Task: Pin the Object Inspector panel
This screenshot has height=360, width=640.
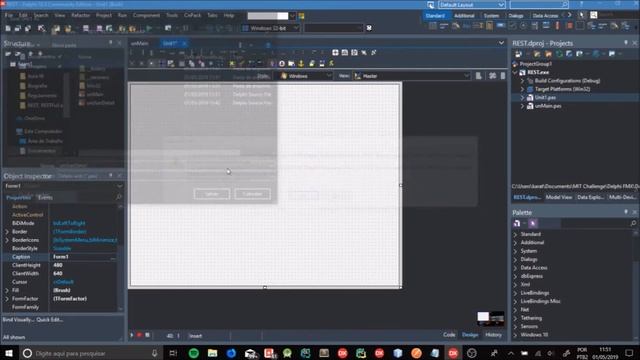Action: coord(111,176)
